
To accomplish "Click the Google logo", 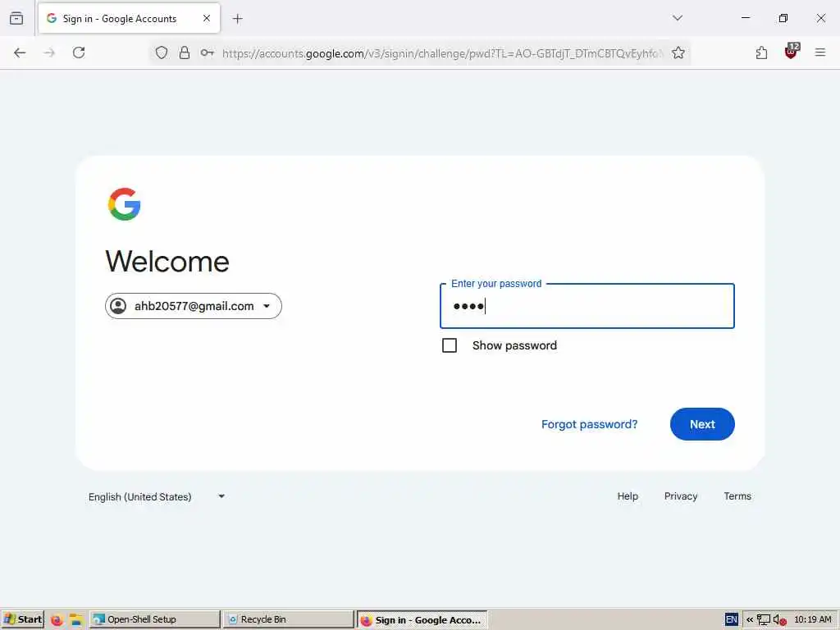I will tap(125, 204).
